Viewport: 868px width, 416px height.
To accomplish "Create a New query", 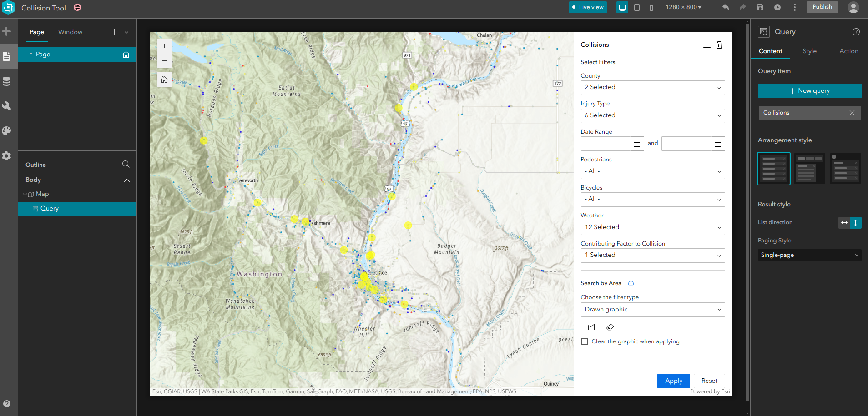I will 809,90.
